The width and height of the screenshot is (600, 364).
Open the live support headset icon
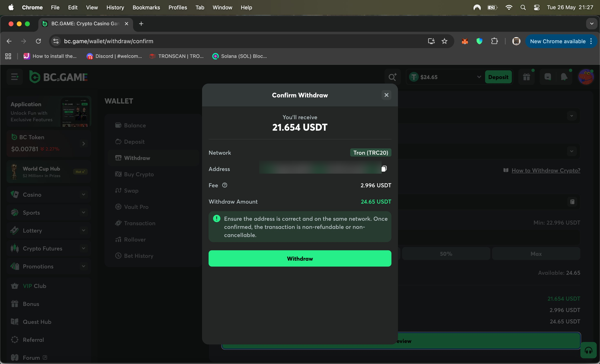click(588, 350)
